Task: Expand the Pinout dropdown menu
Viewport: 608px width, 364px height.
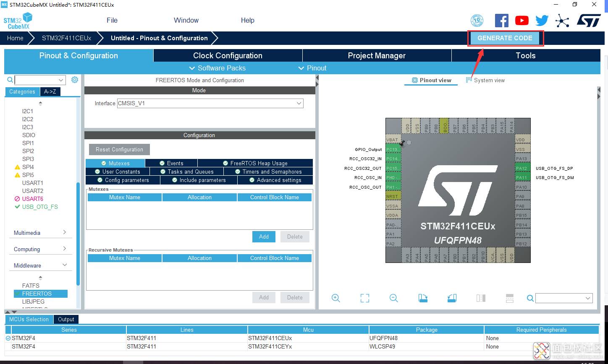Action: [x=312, y=68]
